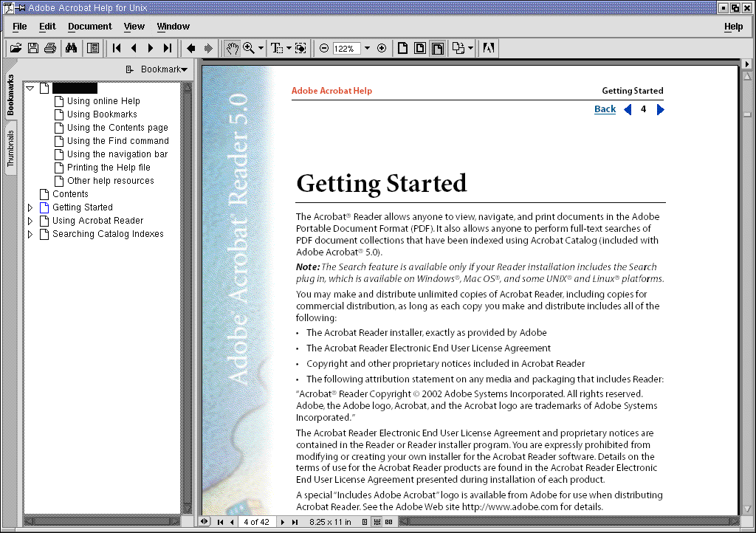The image size is (756, 533).
Task: Click the Back link on the page
Action: 605,109
